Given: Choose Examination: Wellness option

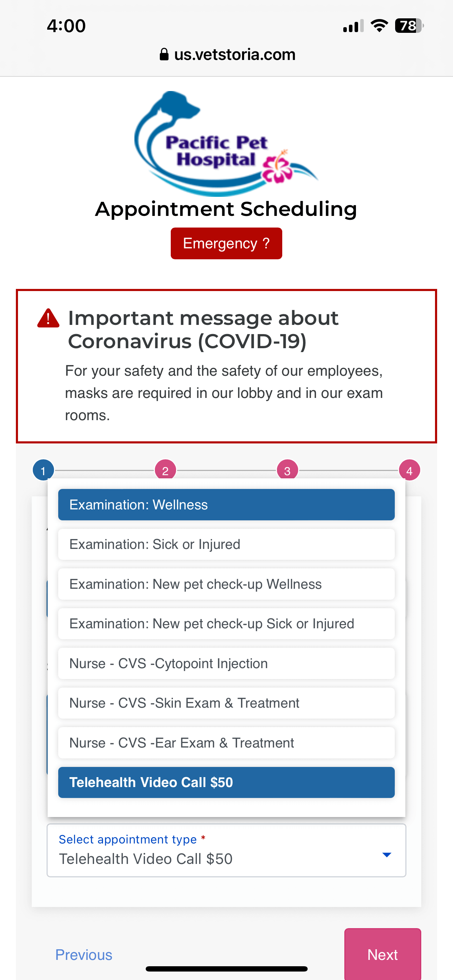Looking at the screenshot, I should point(226,504).
